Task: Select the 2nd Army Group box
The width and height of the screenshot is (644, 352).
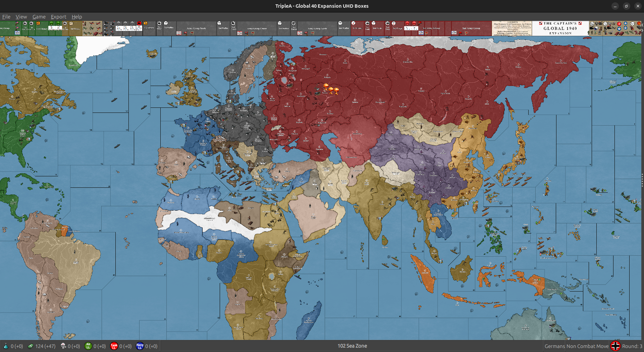Action: (x=471, y=29)
